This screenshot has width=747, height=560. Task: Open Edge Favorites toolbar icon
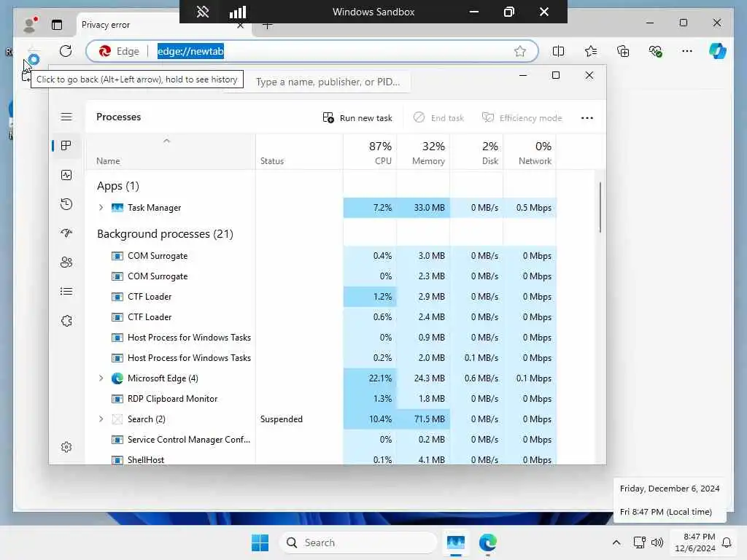coord(591,51)
